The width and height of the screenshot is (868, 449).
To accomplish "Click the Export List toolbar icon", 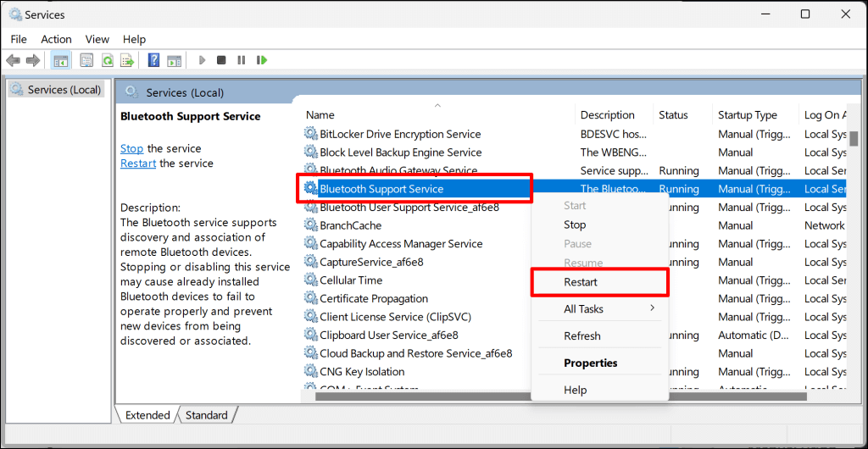I will tap(128, 60).
